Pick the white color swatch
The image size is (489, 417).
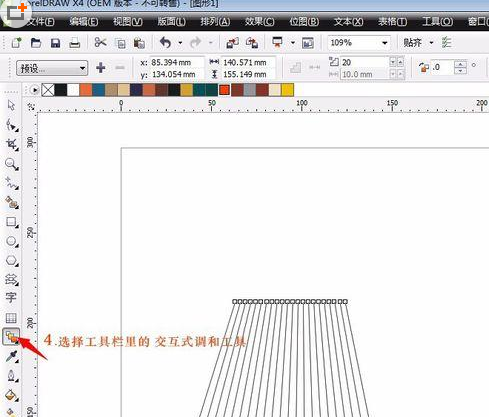pos(73,90)
